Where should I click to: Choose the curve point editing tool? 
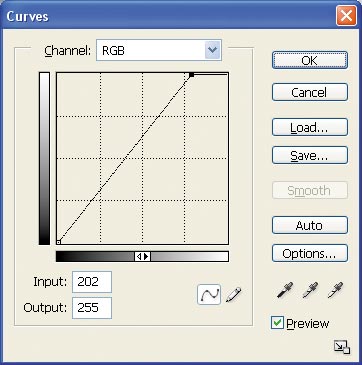point(209,294)
